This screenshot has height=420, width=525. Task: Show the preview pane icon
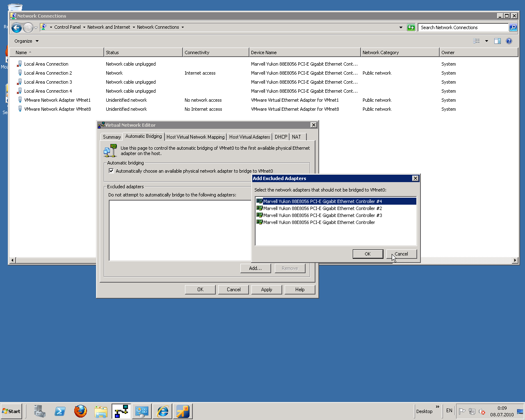pyautogui.click(x=498, y=41)
